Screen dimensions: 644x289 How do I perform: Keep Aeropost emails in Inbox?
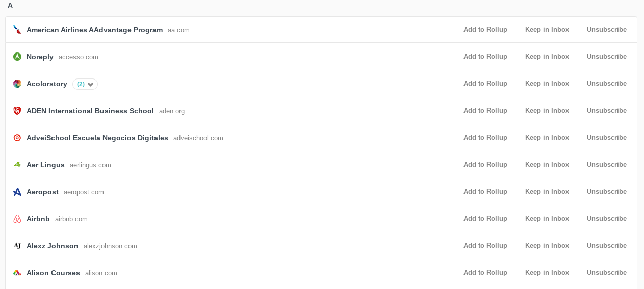pyautogui.click(x=547, y=192)
